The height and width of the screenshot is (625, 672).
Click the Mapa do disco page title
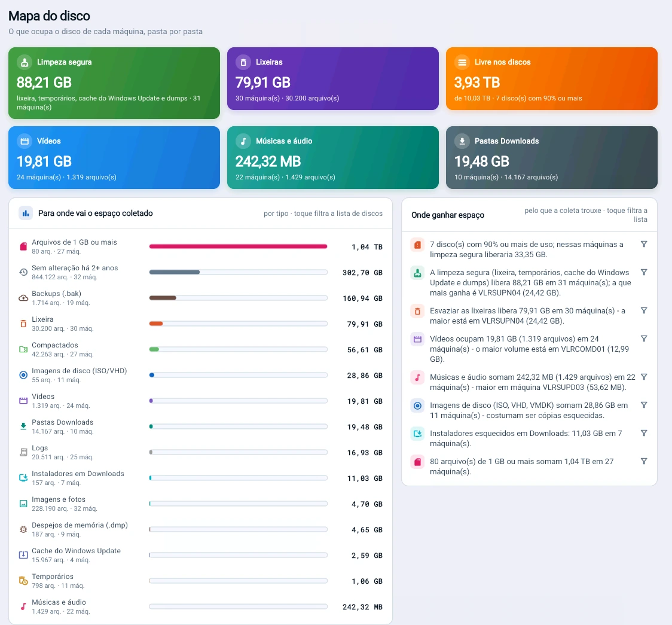point(49,16)
